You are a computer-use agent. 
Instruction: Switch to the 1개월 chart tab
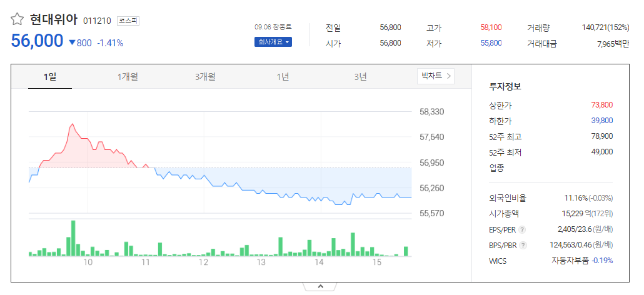coord(128,77)
